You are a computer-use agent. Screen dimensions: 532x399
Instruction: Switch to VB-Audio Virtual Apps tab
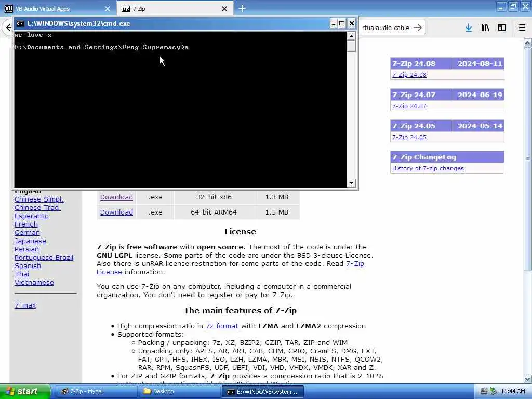58,9
